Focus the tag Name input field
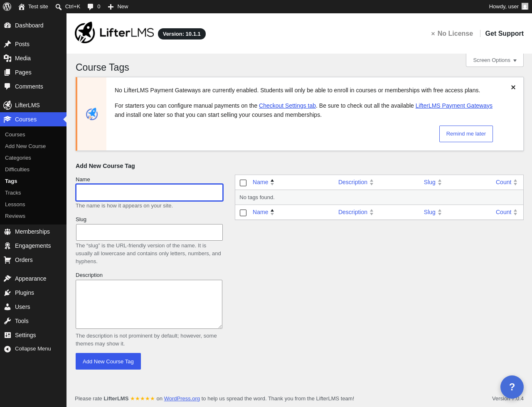 click(x=149, y=192)
